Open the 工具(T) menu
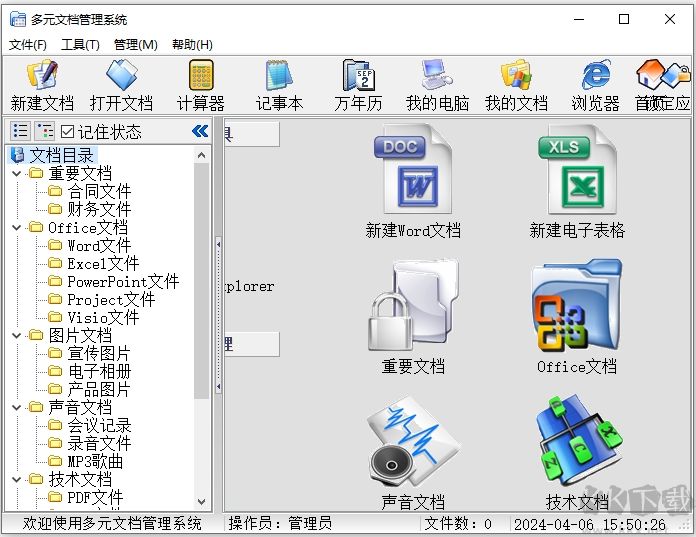The image size is (696, 537). 80,44
